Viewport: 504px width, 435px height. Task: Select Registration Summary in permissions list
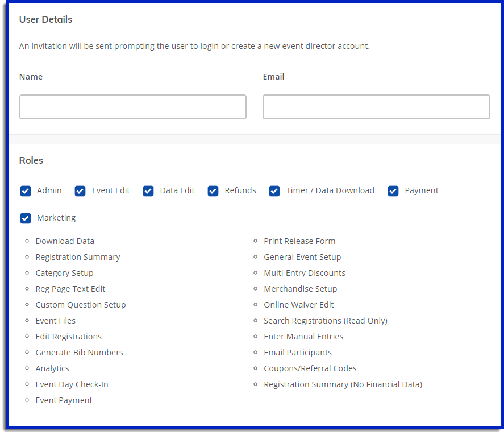(78, 257)
